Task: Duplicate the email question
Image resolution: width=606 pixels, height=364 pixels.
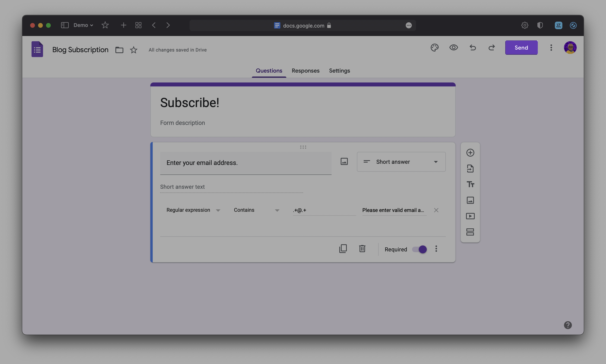Action: pyautogui.click(x=343, y=249)
